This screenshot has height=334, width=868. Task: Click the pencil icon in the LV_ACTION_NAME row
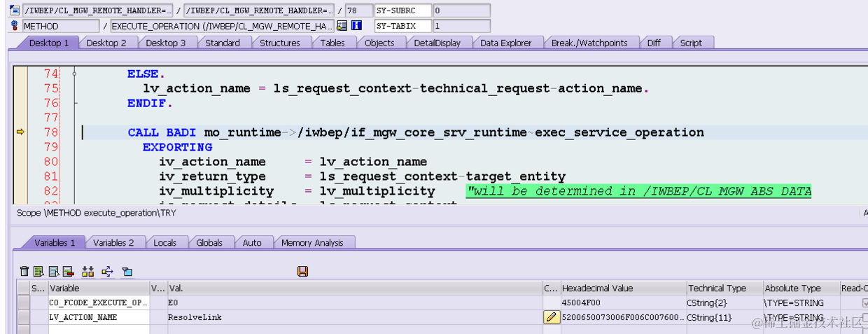tap(552, 317)
